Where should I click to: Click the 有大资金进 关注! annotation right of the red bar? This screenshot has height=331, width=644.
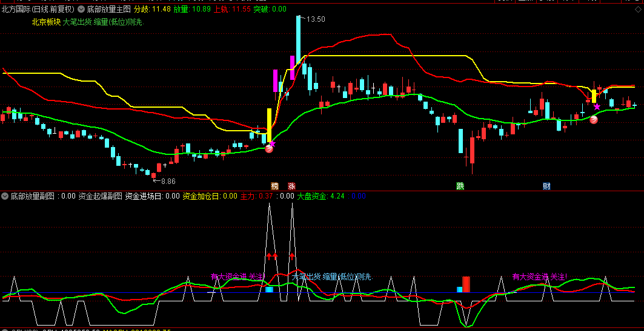[540, 277]
